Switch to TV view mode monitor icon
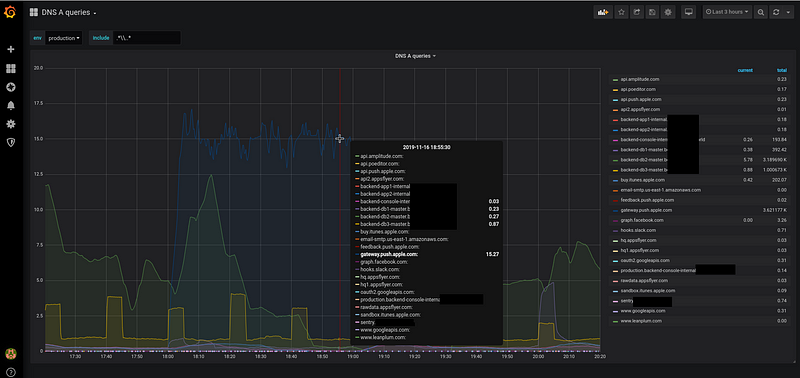800x378 pixels. 688,12
